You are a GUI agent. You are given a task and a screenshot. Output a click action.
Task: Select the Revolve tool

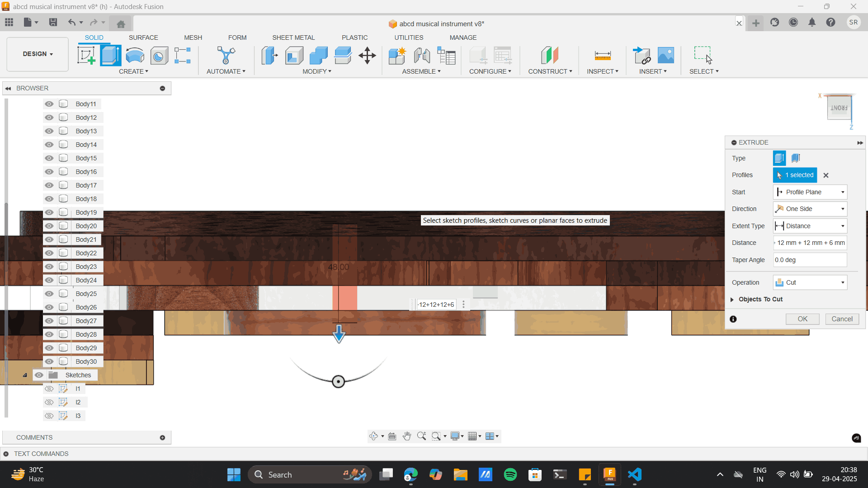(x=135, y=56)
